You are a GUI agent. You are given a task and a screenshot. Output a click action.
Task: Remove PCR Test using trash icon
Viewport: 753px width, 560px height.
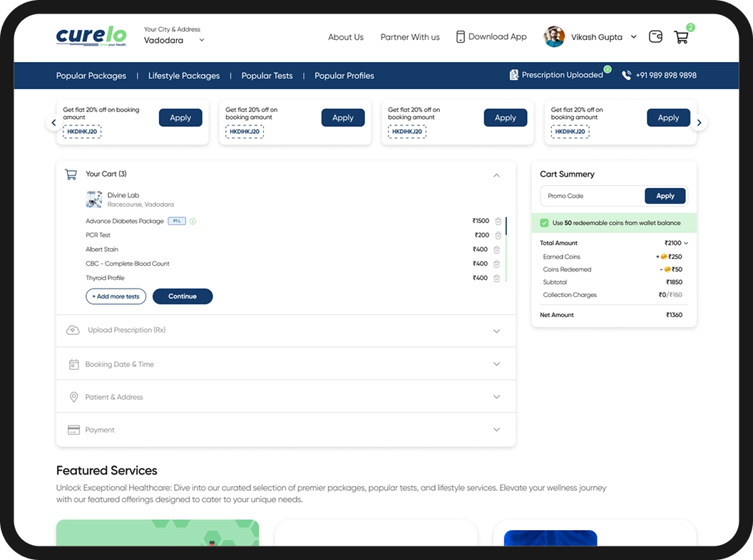[497, 236]
